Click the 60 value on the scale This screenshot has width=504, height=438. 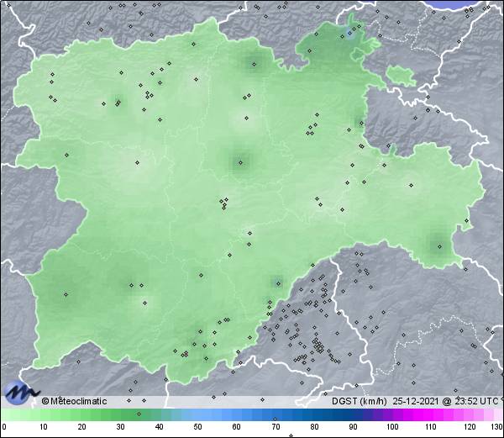237,427
